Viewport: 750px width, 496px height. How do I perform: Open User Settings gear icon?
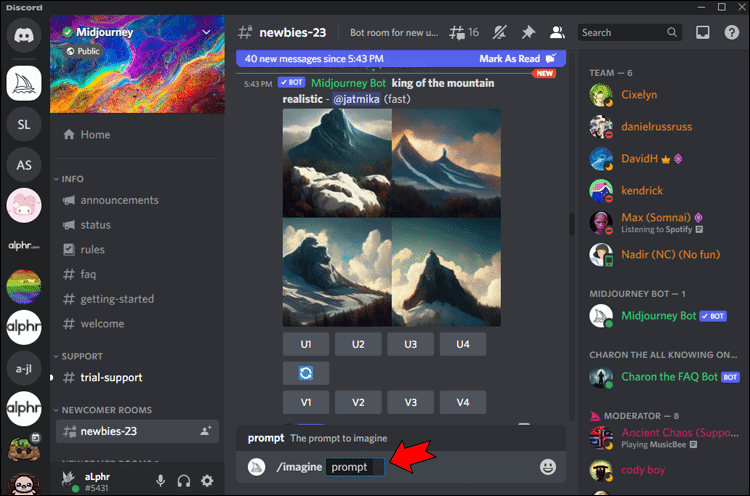[x=207, y=480]
